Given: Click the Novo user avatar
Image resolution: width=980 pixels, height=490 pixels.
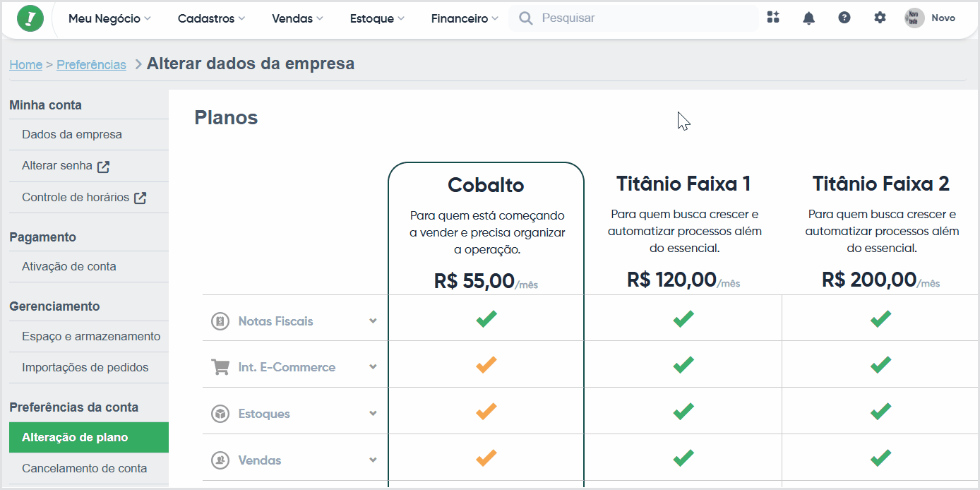Looking at the screenshot, I should click(914, 18).
